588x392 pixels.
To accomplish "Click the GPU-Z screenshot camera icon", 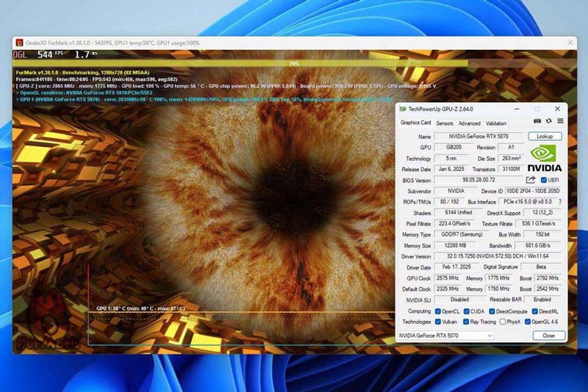I will 537,121.
